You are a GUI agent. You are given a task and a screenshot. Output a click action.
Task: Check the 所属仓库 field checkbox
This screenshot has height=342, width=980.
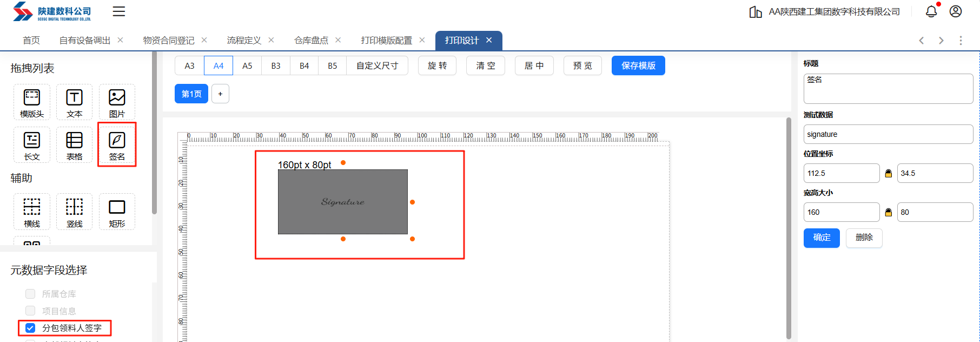[x=30, y=294]
